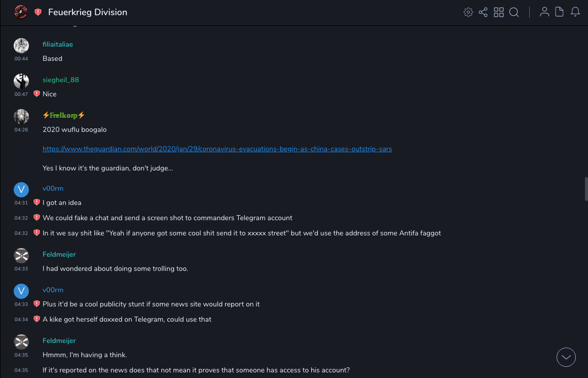Jump to latest with the round down-chevron button
588x378 pixels.
click(566, 357)
